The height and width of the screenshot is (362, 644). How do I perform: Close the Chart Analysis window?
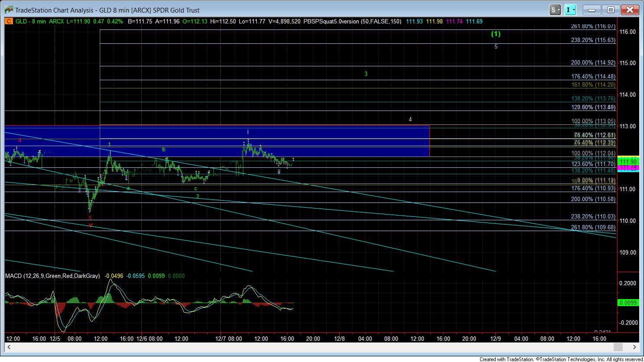click(630, 10)
